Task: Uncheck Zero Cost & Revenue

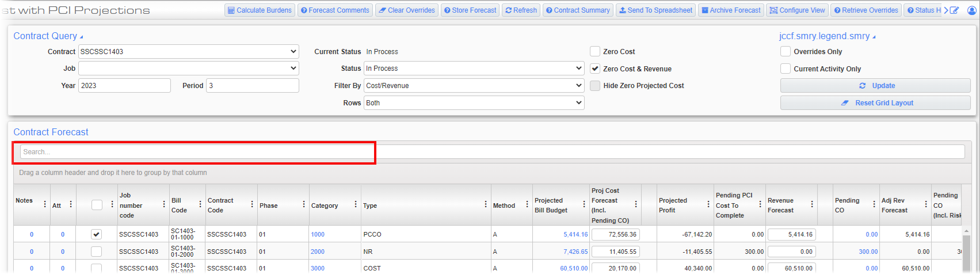Action: [595, 68]
